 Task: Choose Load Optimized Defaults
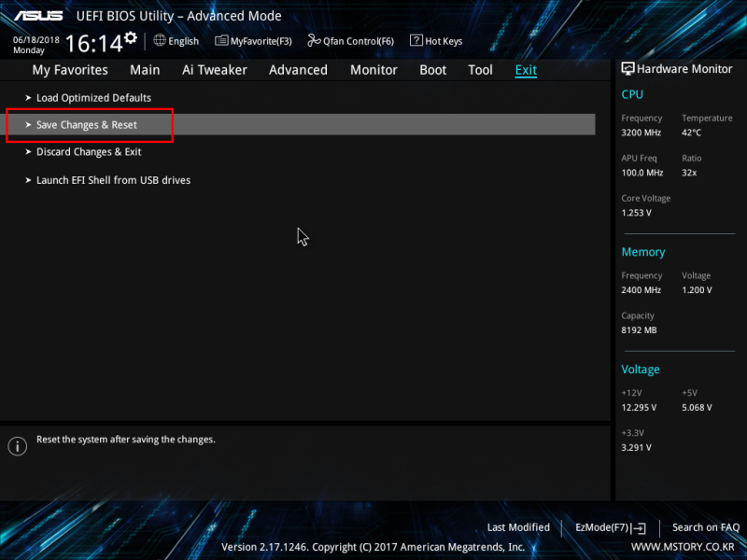tap(94, 98)
